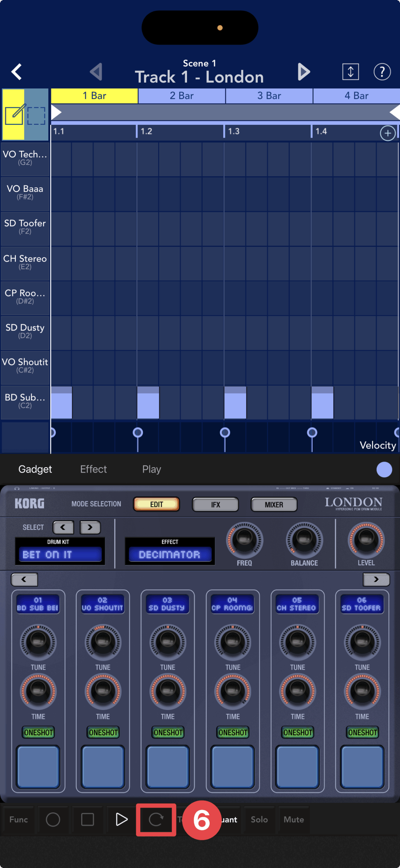
Task: Select the 3 Bar segment
Action: (x=269, y=96)
